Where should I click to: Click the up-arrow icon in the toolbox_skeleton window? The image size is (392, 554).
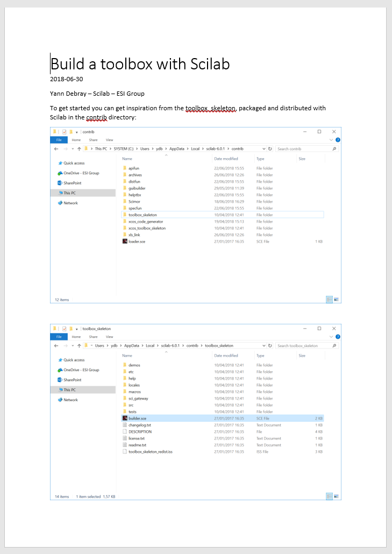point(79,346)
